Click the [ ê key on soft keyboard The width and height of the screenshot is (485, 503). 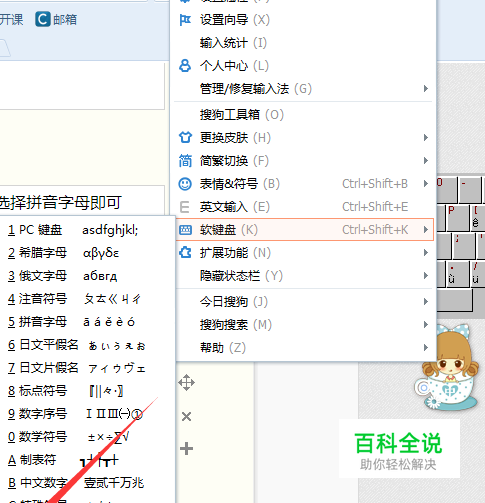477,218
